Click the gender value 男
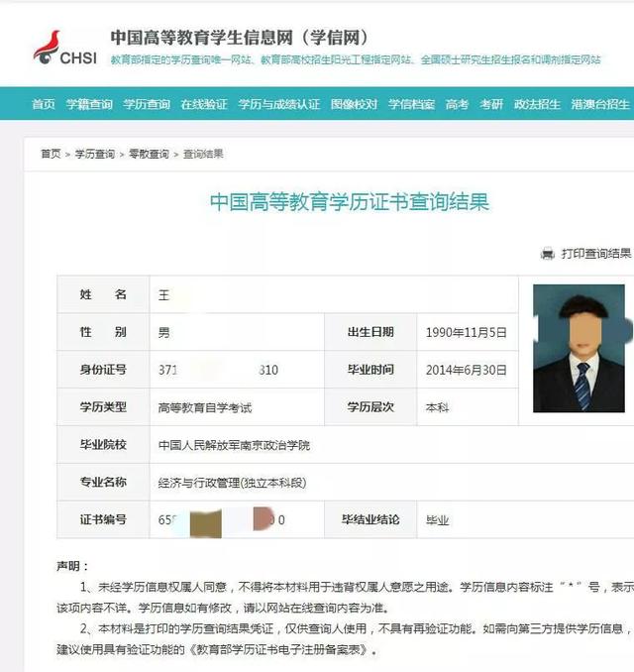The width and height of the screenshot is (634, 672). coord(164,332)
